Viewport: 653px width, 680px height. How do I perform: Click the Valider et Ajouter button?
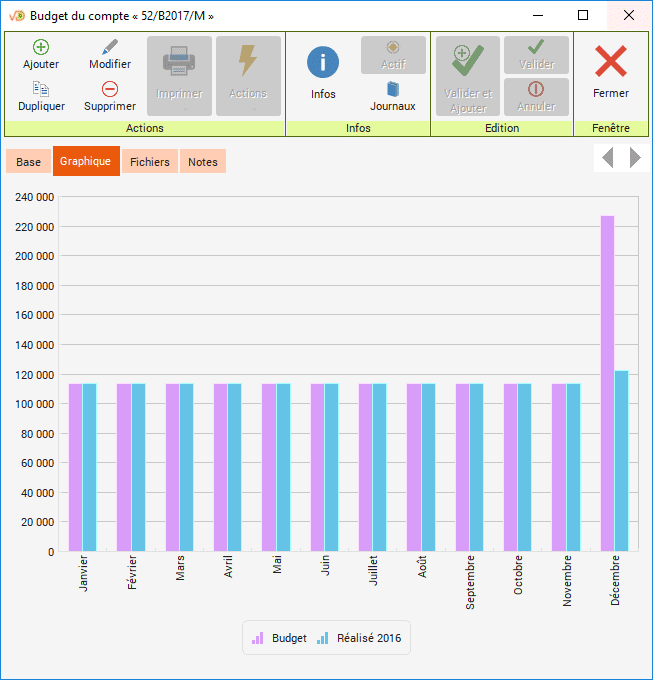click(x=467, y=76)
